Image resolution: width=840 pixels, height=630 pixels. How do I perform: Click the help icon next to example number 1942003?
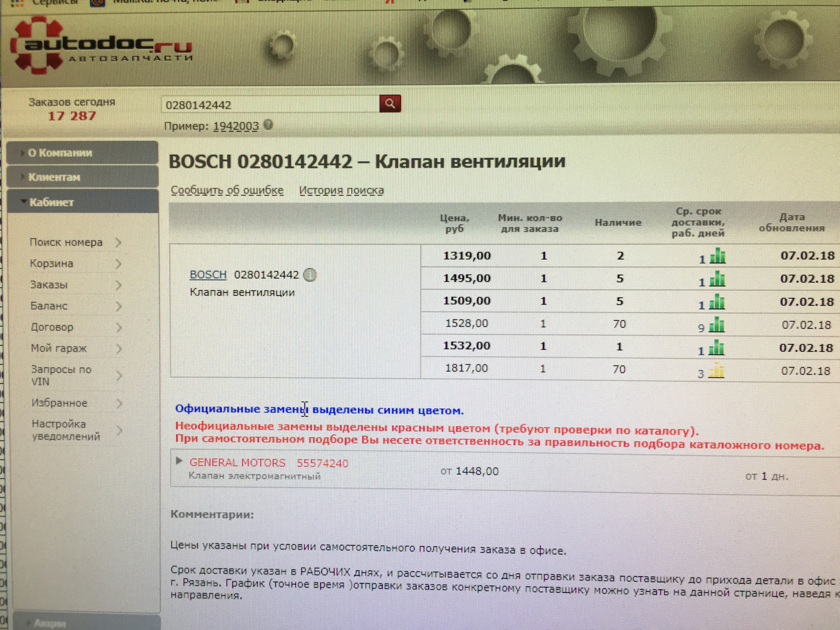pyautogui.click(x=268, y=125)
